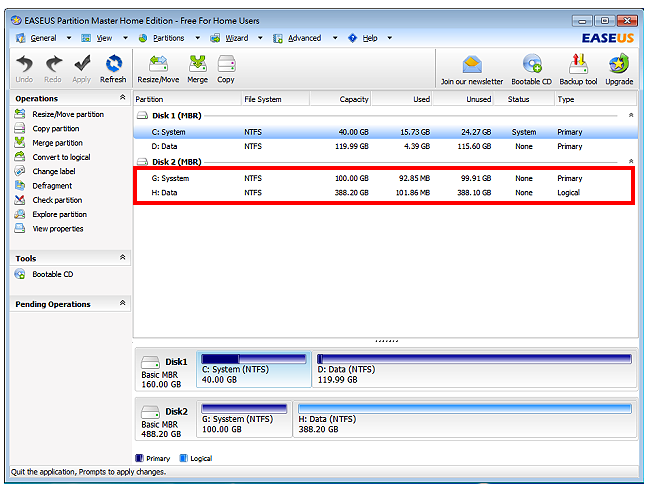Select the C: System partition row

point(386,132)
